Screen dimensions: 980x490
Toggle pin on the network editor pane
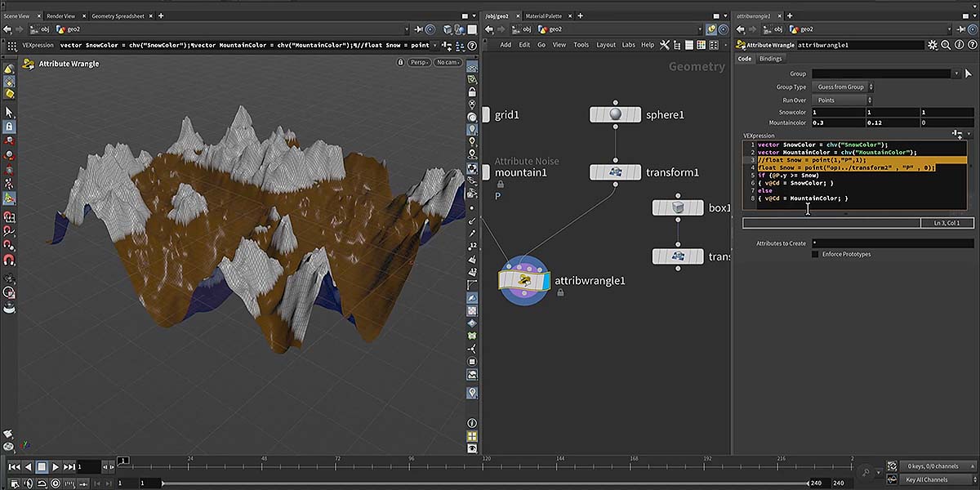coord(712,29)
